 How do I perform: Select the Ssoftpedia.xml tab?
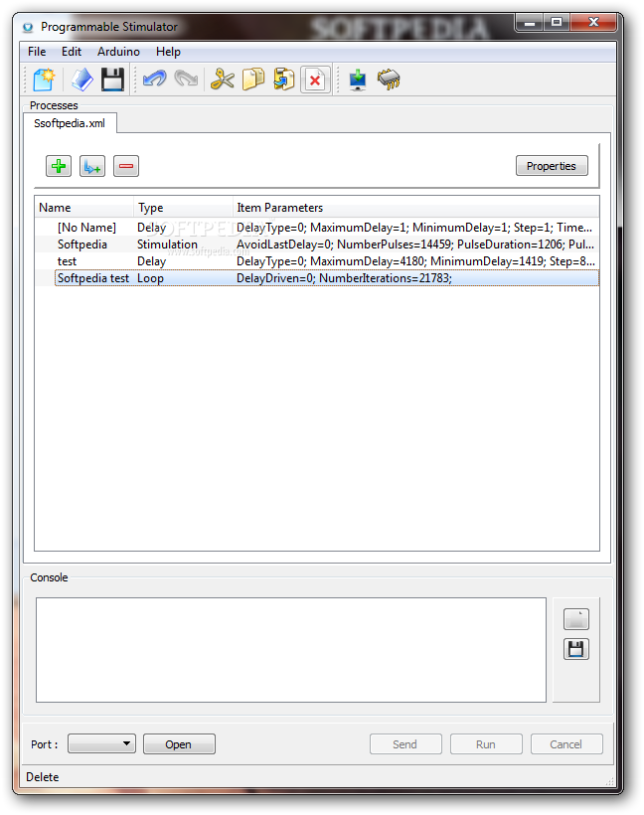tap(70, 123)
